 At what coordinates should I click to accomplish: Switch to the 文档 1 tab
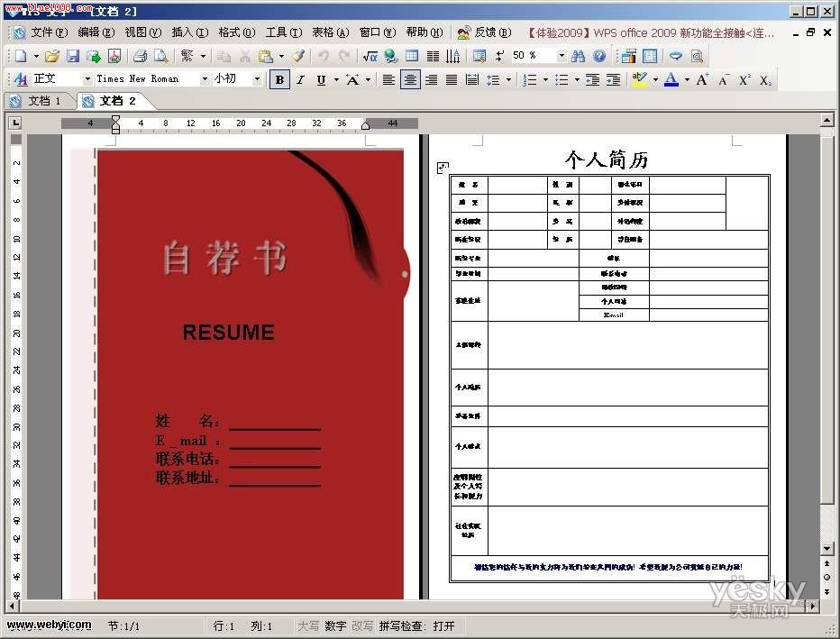37,101
